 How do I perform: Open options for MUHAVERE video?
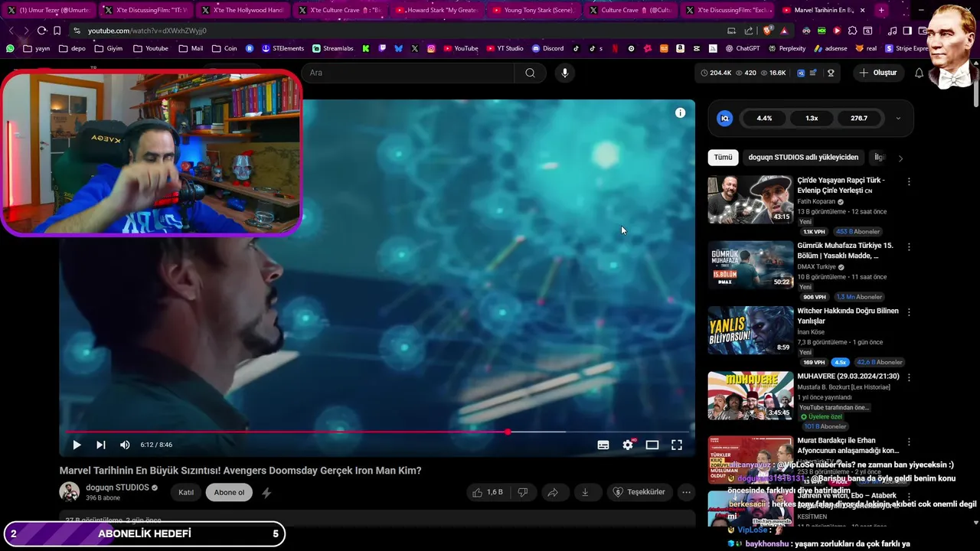909,377
